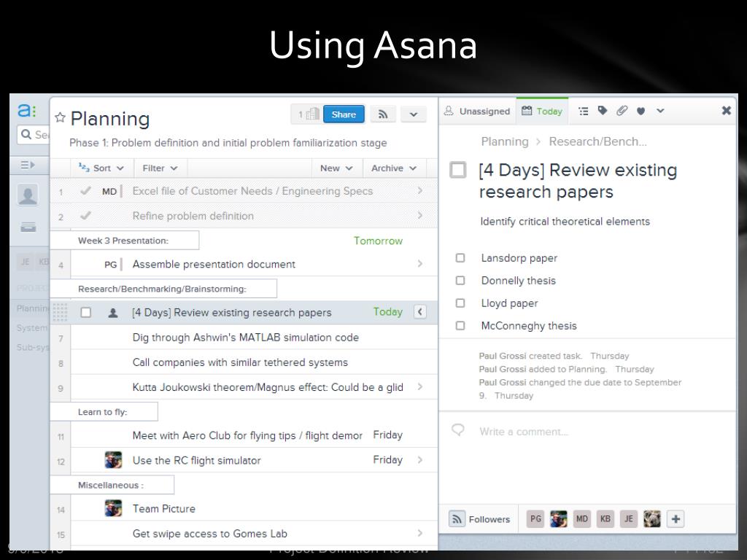Open the project options chevron next to RSS button
This screenshot has height=560, width=747.
(414, 114)
